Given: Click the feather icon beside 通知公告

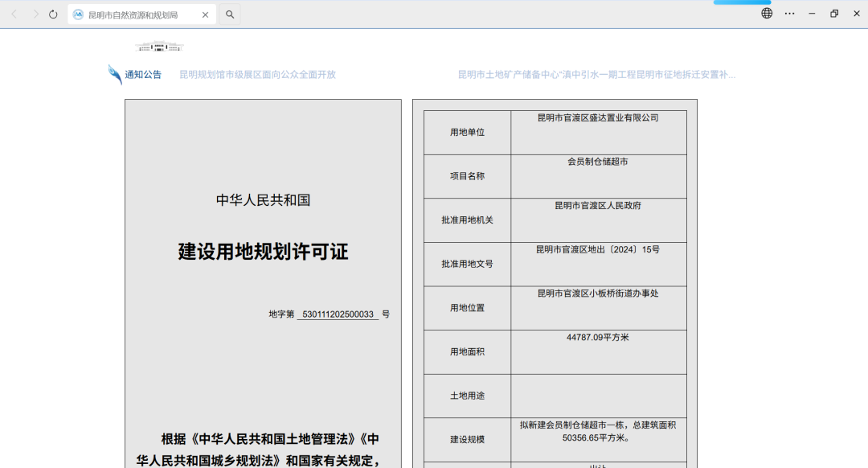Looking at the screenshot, I should [x=115, y=75].
